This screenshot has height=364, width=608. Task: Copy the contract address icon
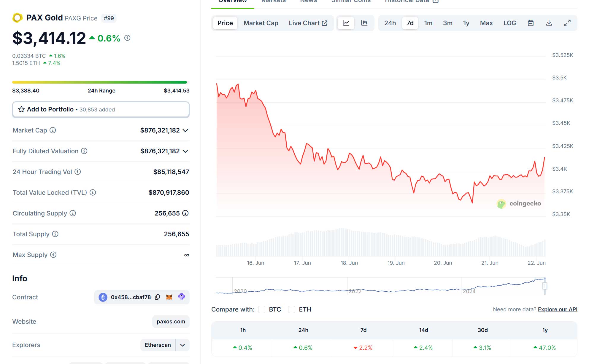[158, 297]
